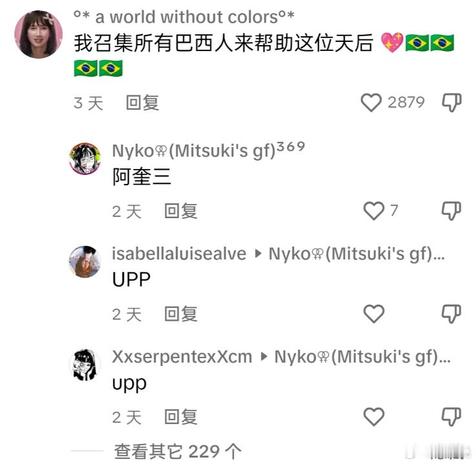The image size is (476, 464).
Task: Like the top comment with 2879 likes
Action: [x=371, y=103]
